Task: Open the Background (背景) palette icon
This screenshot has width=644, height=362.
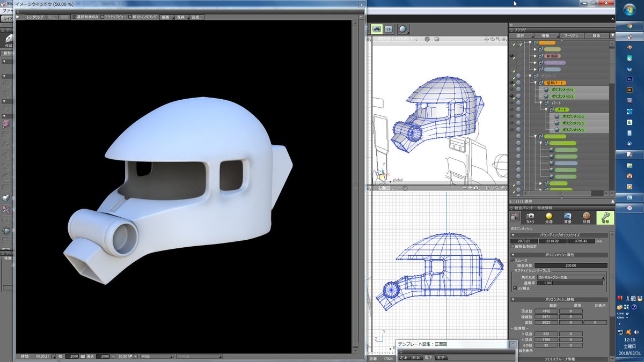Action: (567, 217)
